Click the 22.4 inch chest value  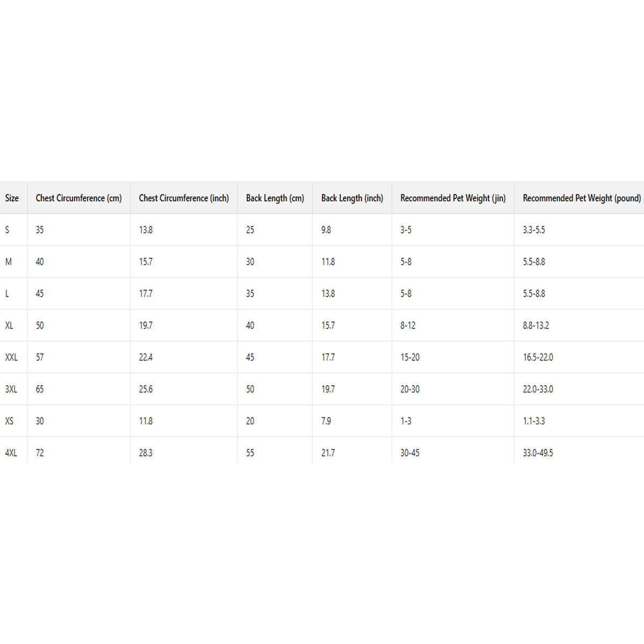[x=145, y=357]
